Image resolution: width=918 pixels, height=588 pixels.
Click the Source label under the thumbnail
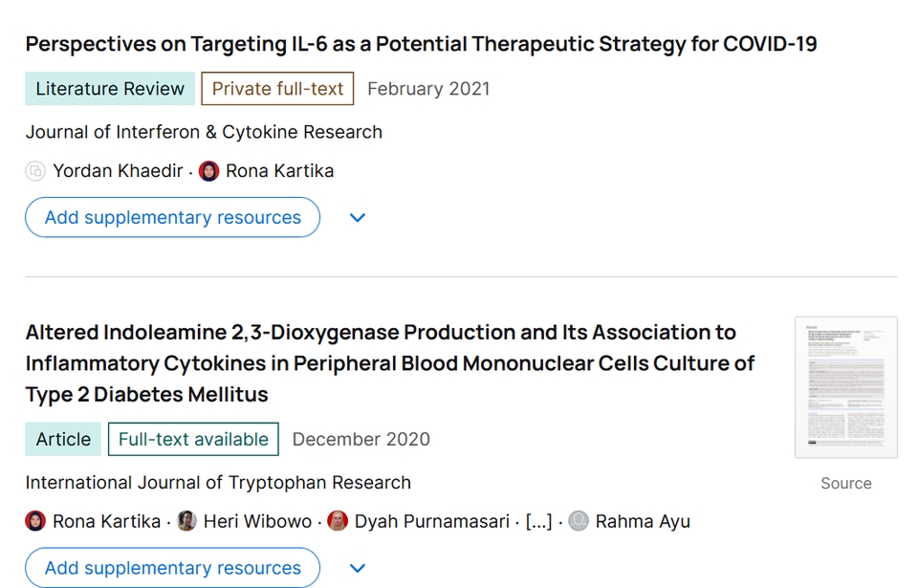coord(845,484)
